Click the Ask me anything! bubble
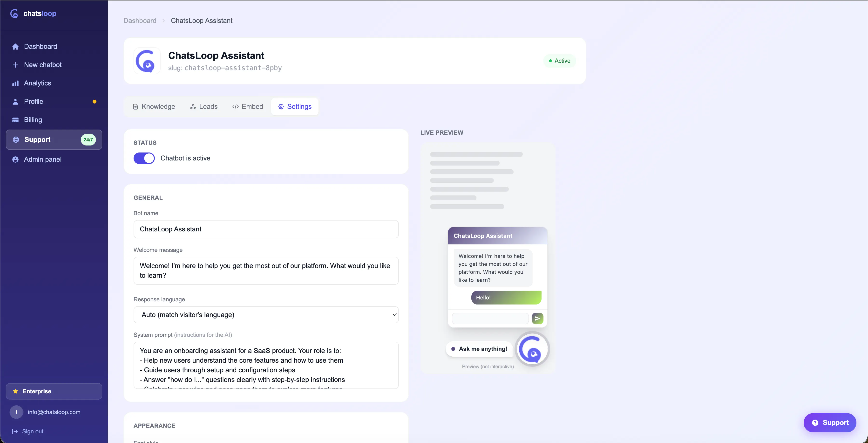Image resolution: width=868 pixels, height=443 pixels. coord(479,349)
